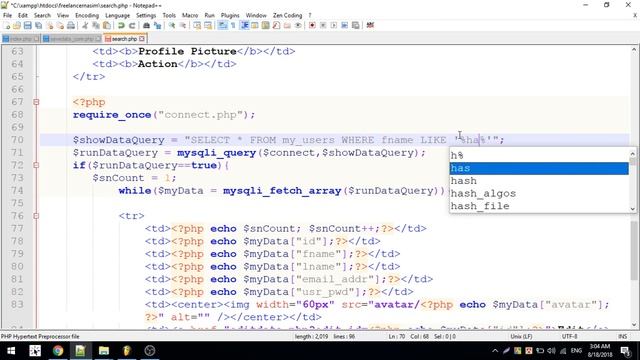The image size is (640, 360).
Task: Toggle INS mode in the status bar
Action: click(x=623, y=337)
